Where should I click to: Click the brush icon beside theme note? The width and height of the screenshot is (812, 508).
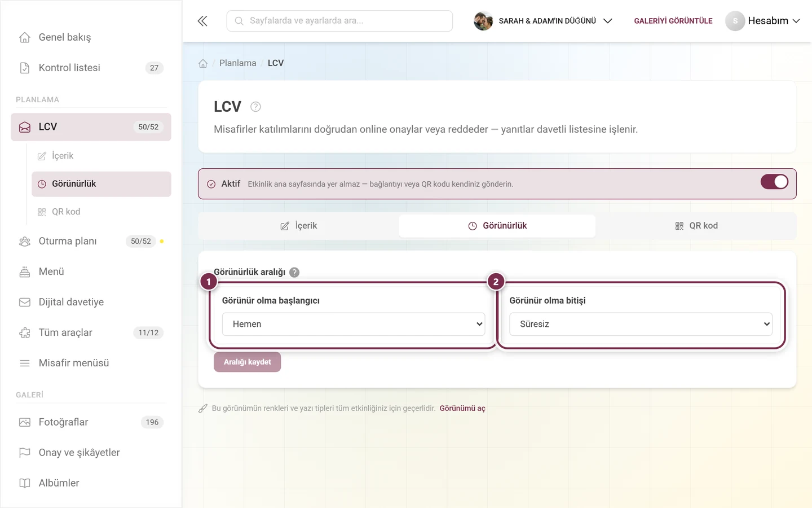click(203, 408)
